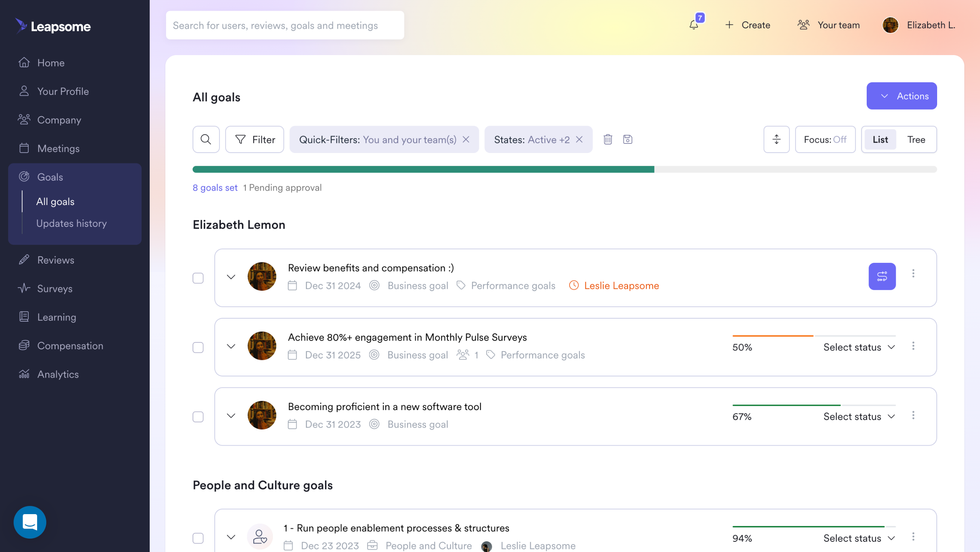Save the current filter view icon

click(627, 140)
